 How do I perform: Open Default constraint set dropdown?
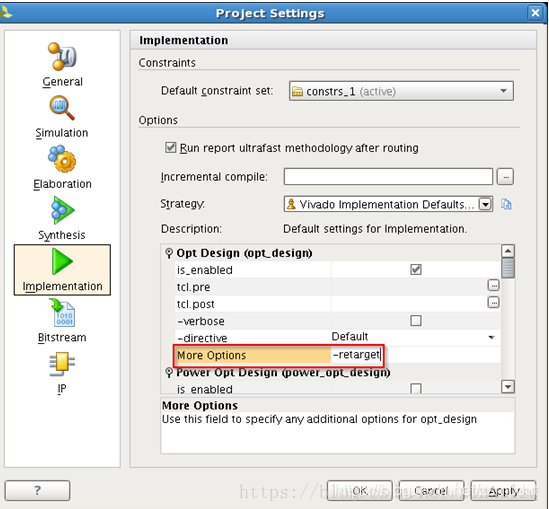[401, 91]
